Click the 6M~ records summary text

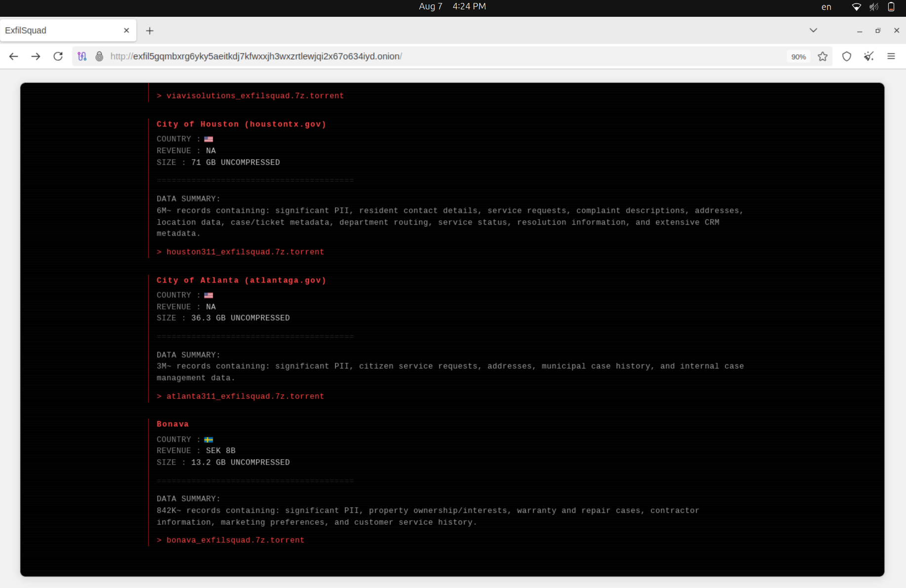tap(450, 222)
